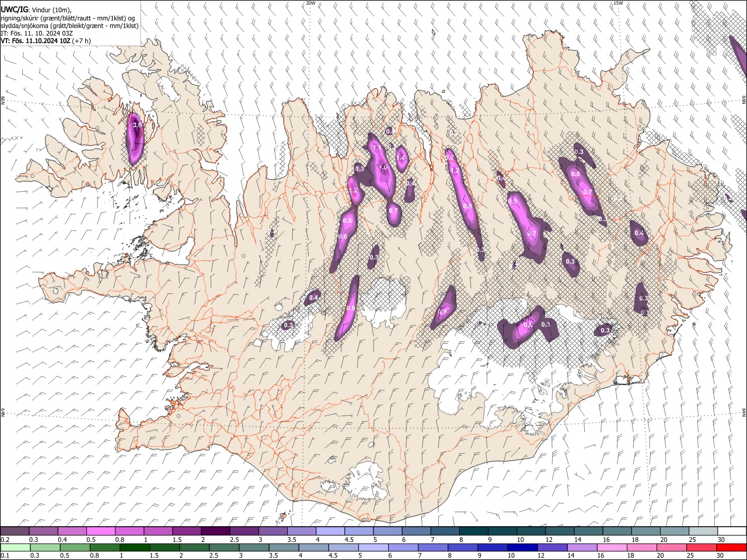This screenshot has width=747, height=560.
Task: Click the '0.1' label of the rain legend
Action: [x=4, y=555]
